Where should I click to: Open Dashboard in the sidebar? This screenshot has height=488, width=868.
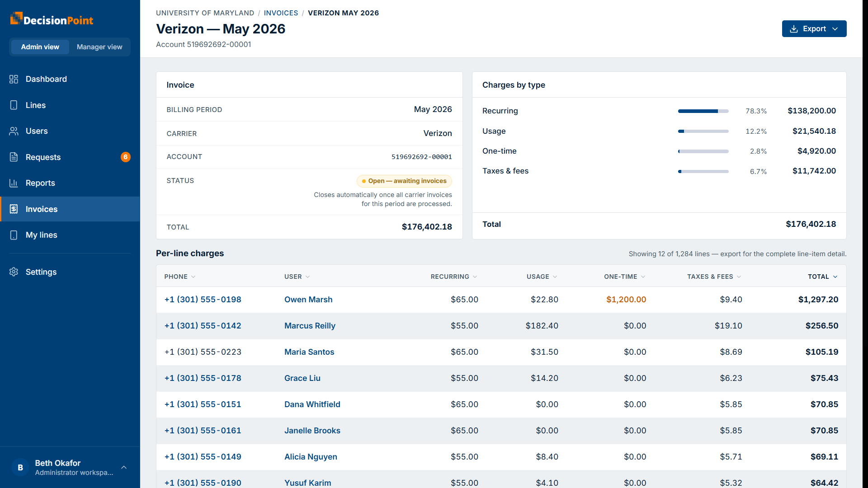pyautogui.click(x=70, y=79)
